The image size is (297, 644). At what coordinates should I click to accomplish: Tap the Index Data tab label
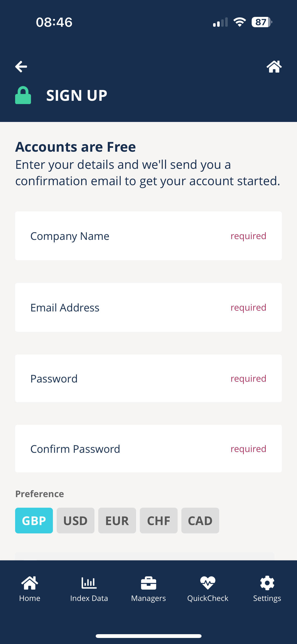[x=89, y=598]
